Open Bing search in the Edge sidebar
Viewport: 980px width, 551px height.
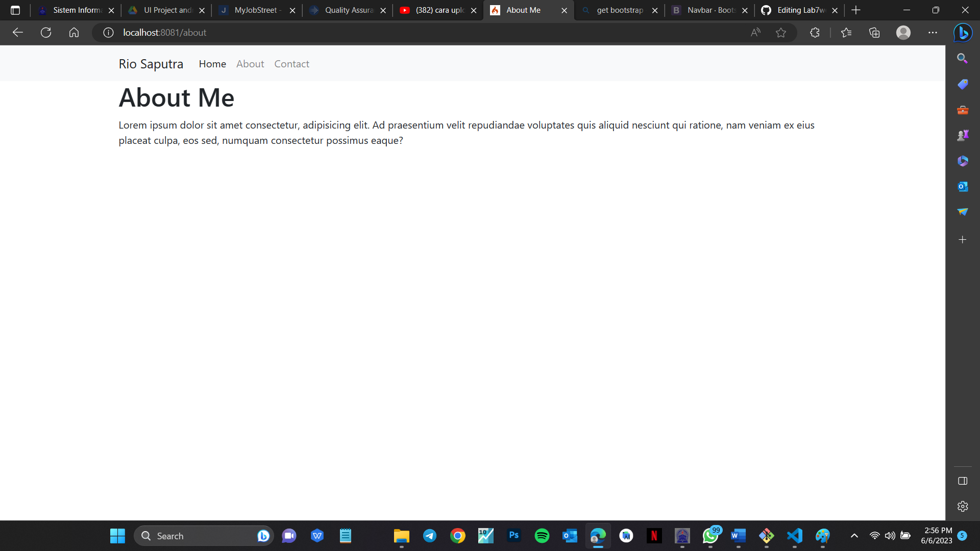point(963,58)
